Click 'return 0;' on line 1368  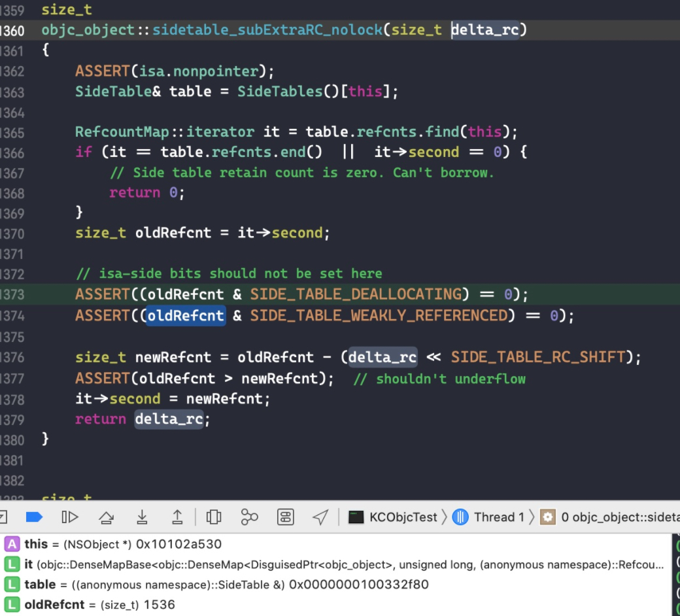(x=147, y=193)
